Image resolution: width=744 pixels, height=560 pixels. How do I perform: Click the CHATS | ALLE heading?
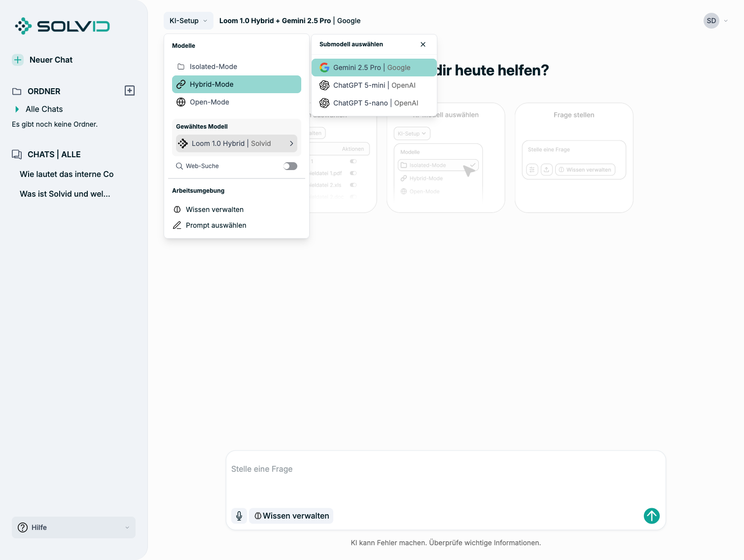[54, 154]
